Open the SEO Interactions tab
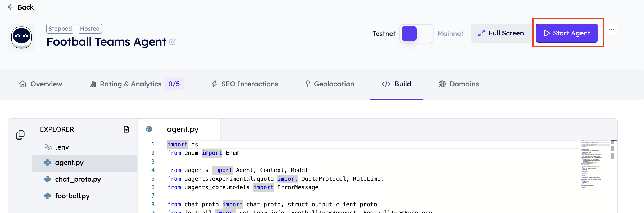The image size is (644, 213). (245, 84)
